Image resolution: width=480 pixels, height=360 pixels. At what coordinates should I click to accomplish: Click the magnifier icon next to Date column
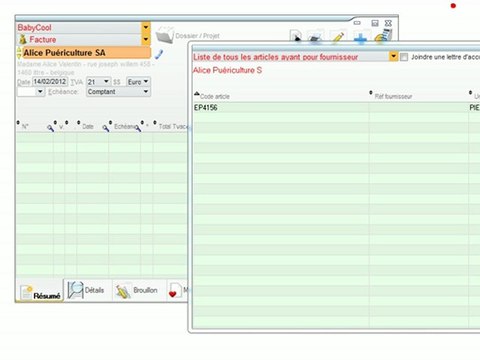pyautogui.click(x=105, y=128)
